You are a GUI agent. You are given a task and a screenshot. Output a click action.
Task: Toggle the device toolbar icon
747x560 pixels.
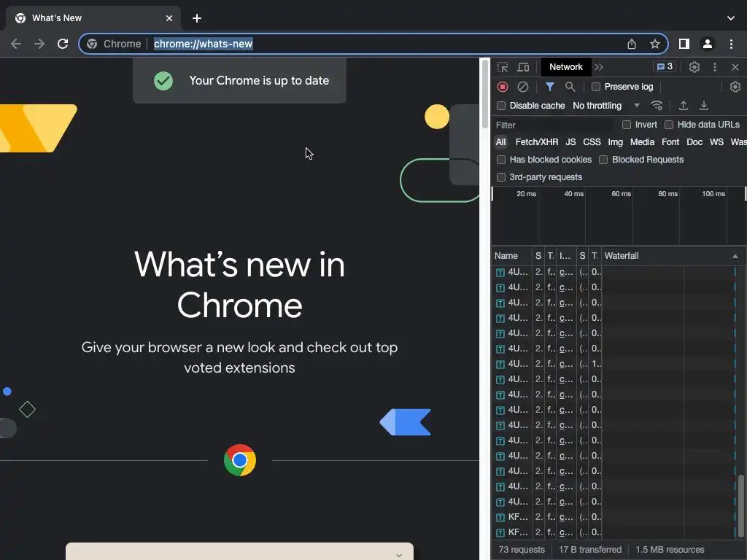(x=523, y=67)
